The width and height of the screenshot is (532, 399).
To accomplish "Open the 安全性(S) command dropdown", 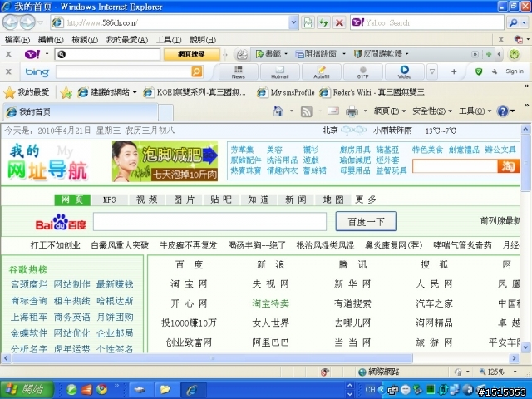I will click(x=432, y=111).
